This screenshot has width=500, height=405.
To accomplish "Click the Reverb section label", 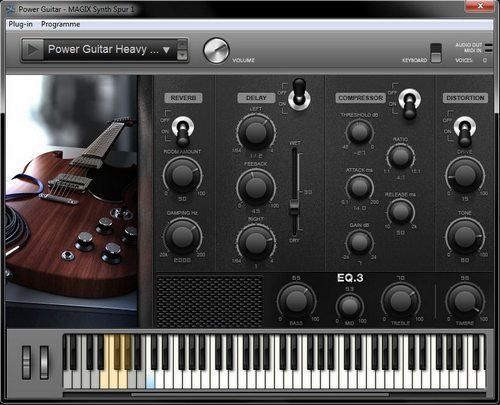I will pos(183,98).
